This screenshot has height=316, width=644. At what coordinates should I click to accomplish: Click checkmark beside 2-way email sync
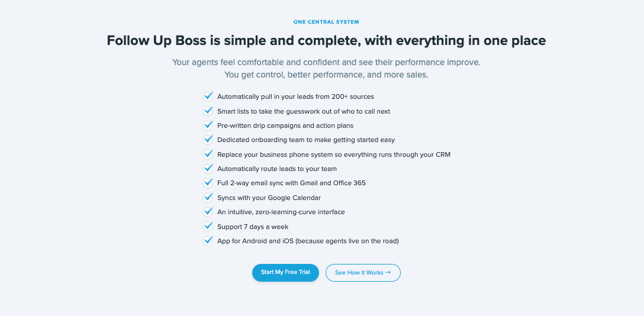click(208, 183)
